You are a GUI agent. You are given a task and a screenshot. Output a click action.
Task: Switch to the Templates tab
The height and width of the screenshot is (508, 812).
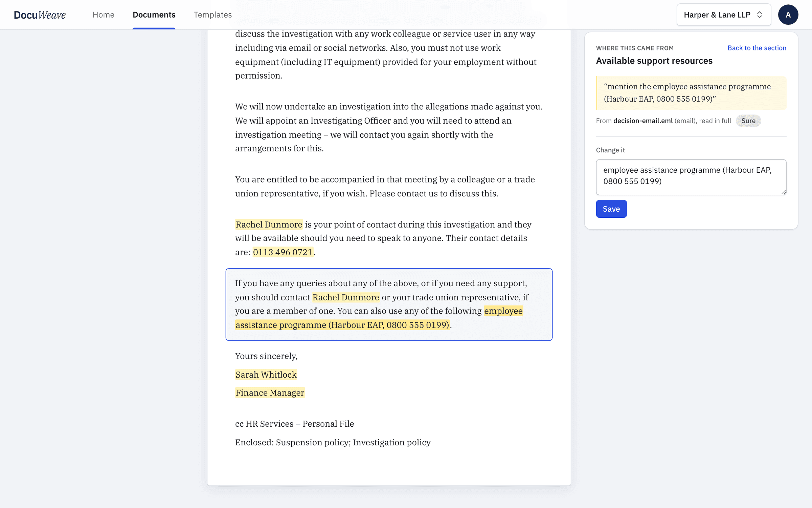click(212, 15)
